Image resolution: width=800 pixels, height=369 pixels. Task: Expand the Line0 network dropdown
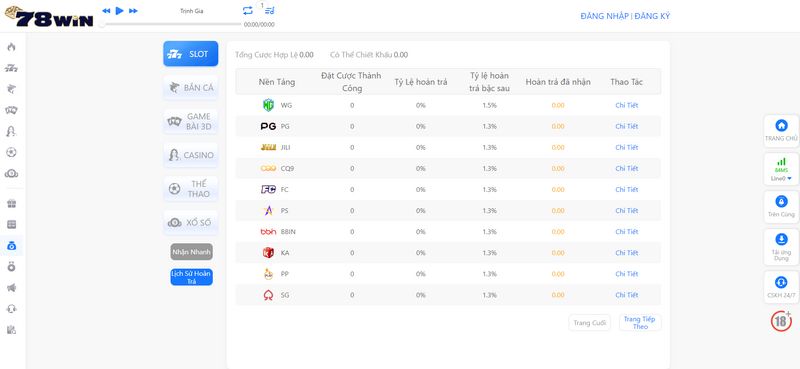click(x=781, y=178)
